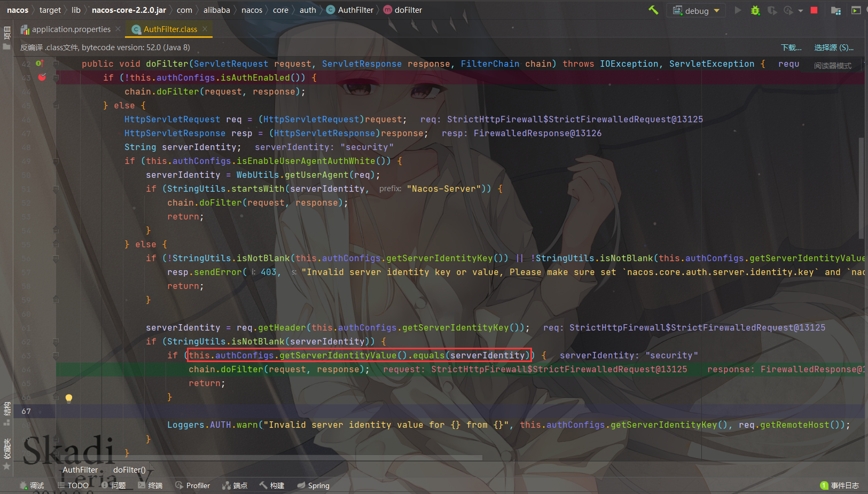This screenshot has width=868, height=494.
Task: Toggle the red breakpoint on line 43
Action: pyautogui.click(x=42, y=77)
